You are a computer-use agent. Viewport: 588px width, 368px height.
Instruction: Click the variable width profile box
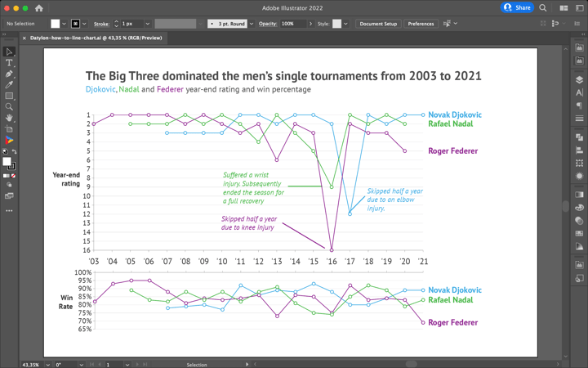point(176,24)
